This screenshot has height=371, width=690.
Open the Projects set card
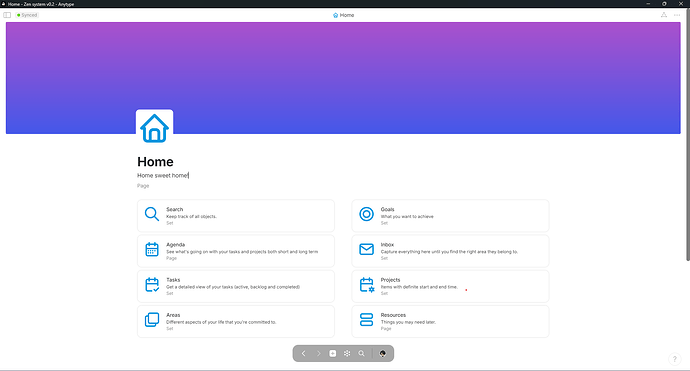tap(450, 286)
